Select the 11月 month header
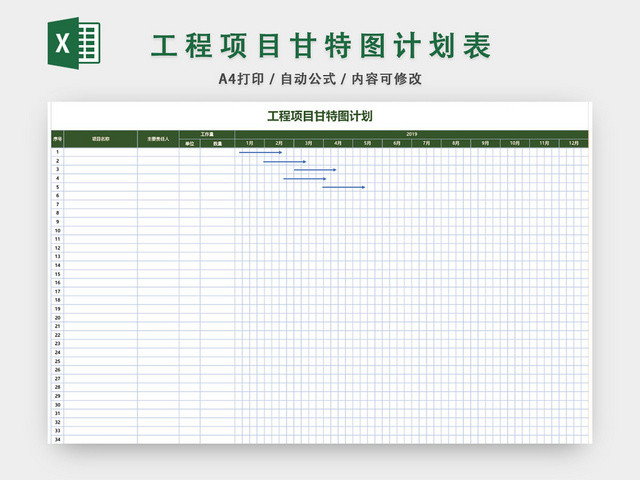The image size is (640, 480). (544, 143)
